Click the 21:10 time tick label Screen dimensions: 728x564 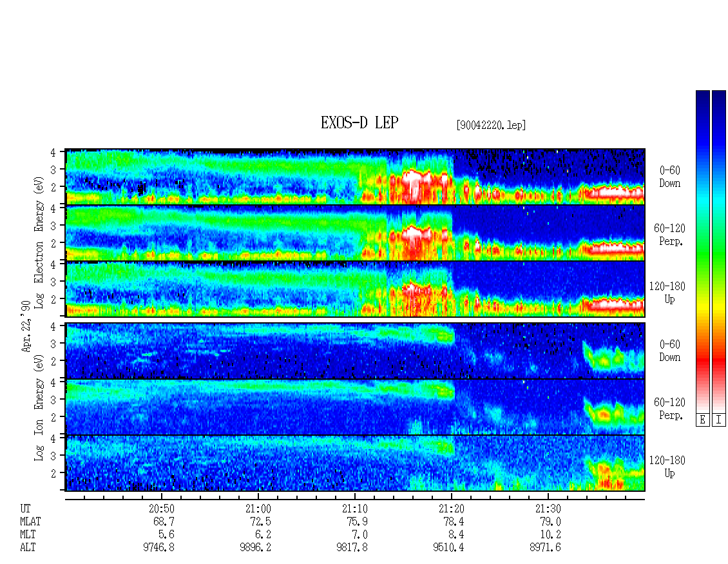[x=355, y=509]
